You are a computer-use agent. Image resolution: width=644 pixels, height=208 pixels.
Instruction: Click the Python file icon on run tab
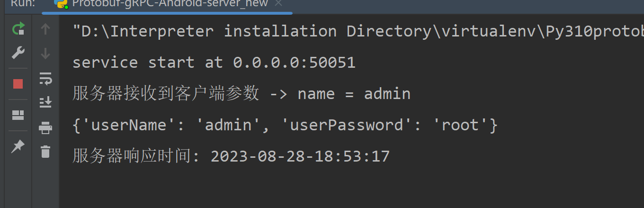click(61, 4)
